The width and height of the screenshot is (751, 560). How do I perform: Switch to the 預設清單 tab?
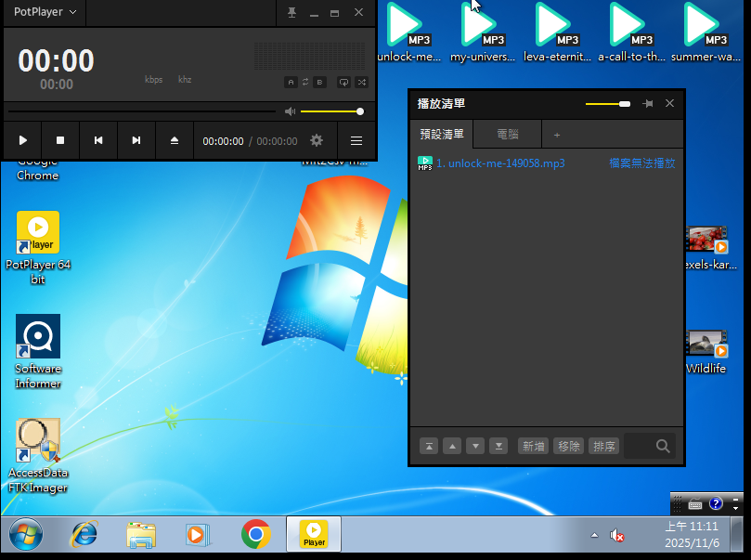click(442, 134)
